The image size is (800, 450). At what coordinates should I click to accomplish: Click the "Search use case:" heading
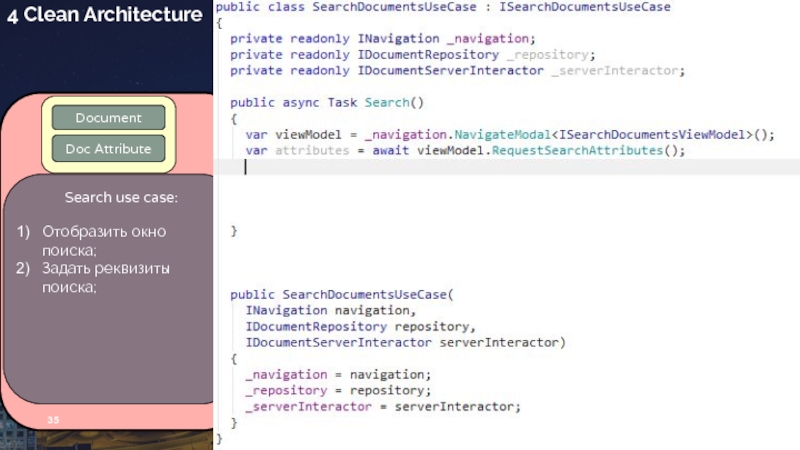(121, 198)
